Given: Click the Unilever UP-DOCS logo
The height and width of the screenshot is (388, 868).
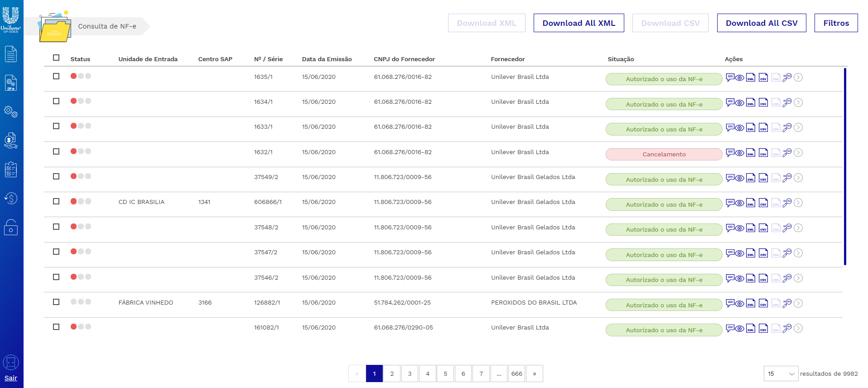Looking at the screenshot, I should point(11,20).
